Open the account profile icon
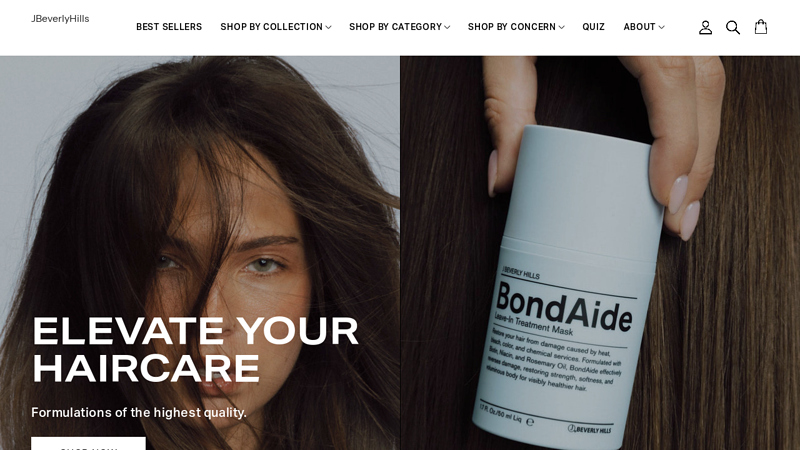Image resolution: width=800 pixels, height=450 pixels. pos(705,27)
